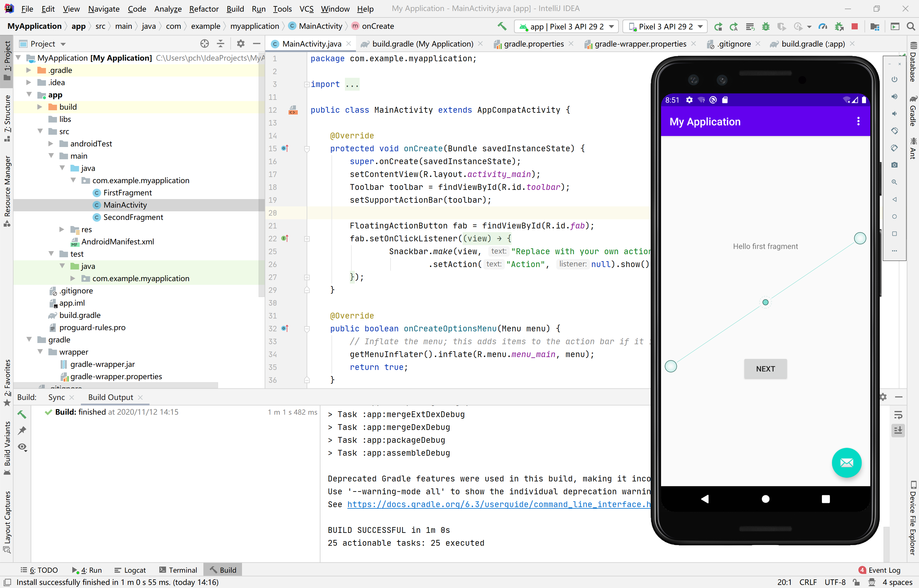Click the Project panel settings gear icon
Viewport: 919px width, 588px height.
240,43
